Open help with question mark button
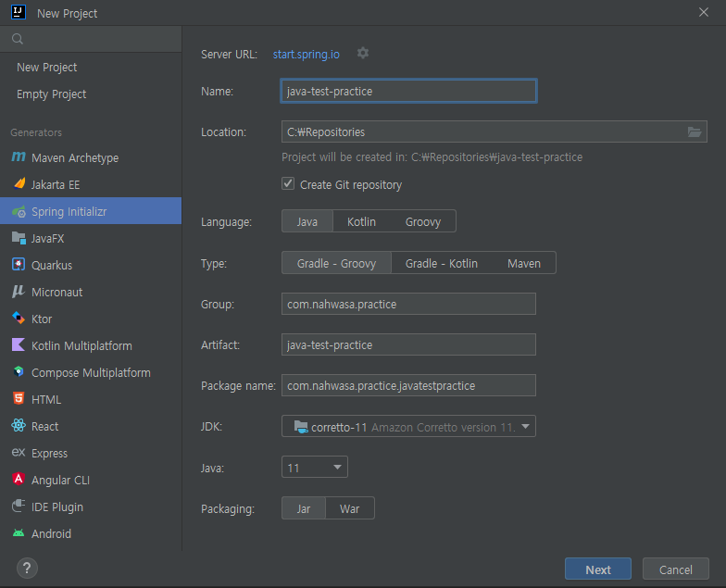The height and width of the screenshot is (588, 726). tap(27, 569)
